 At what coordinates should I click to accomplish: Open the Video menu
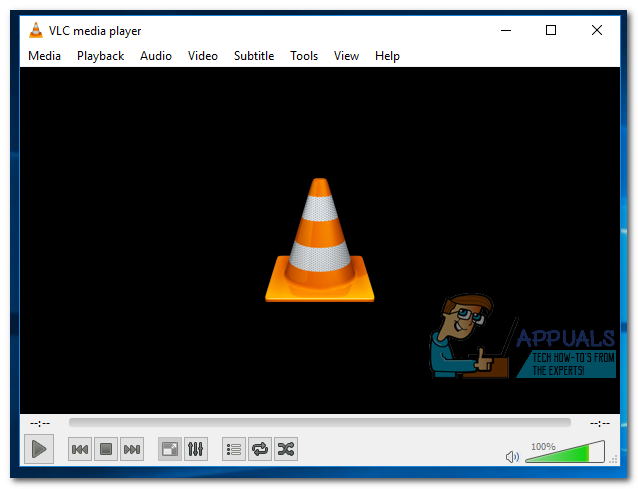203,56
